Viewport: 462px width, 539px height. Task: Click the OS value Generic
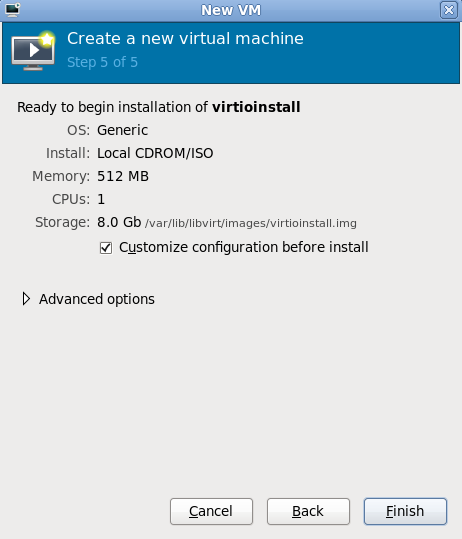122,130
